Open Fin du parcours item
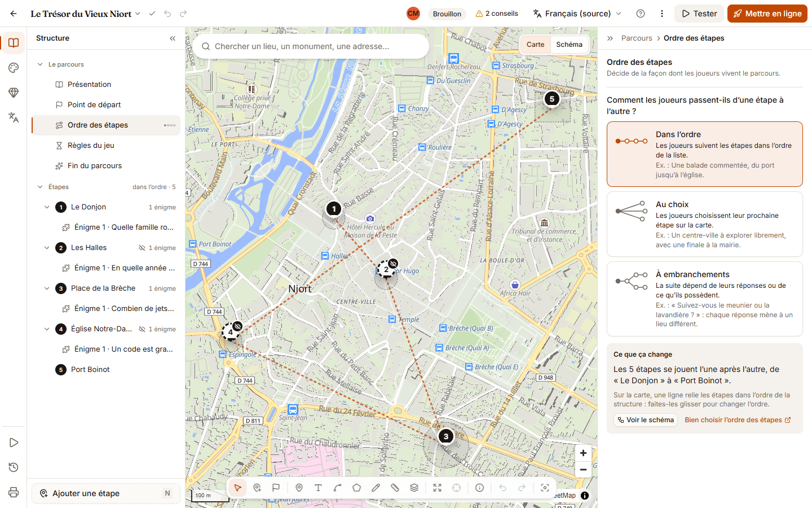812x508 pixels. coord(106,166)
